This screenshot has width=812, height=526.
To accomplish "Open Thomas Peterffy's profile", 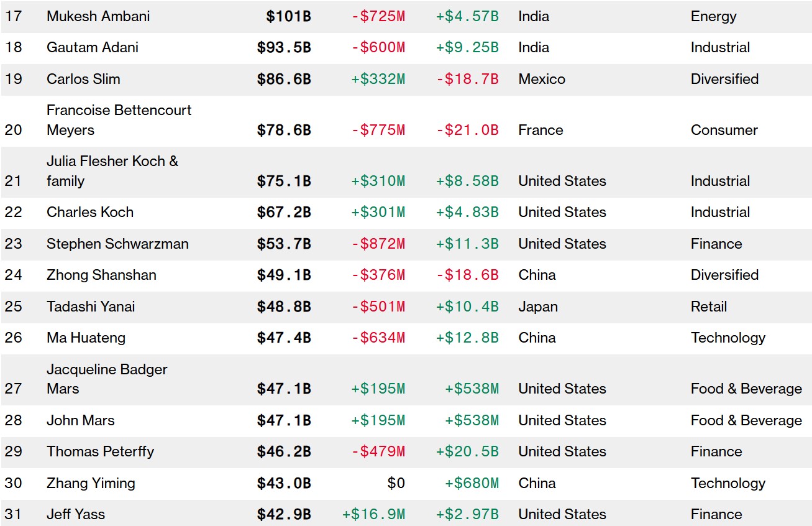I will [x=100, y=451].
